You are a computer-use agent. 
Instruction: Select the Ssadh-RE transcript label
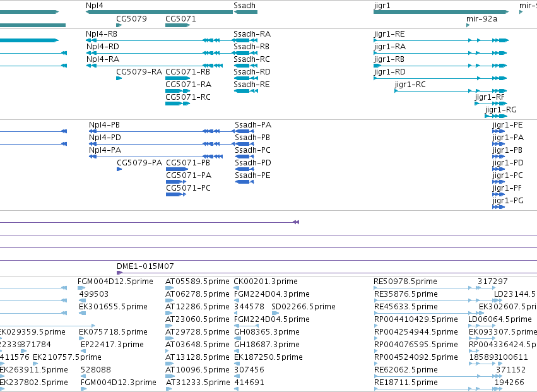[252, 85]
